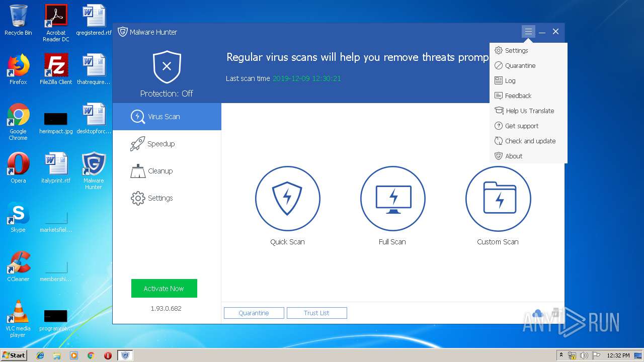Open Settings from the left sidebar
The height and width of the screenshot is (362, 644).
[x=167, y=198]
